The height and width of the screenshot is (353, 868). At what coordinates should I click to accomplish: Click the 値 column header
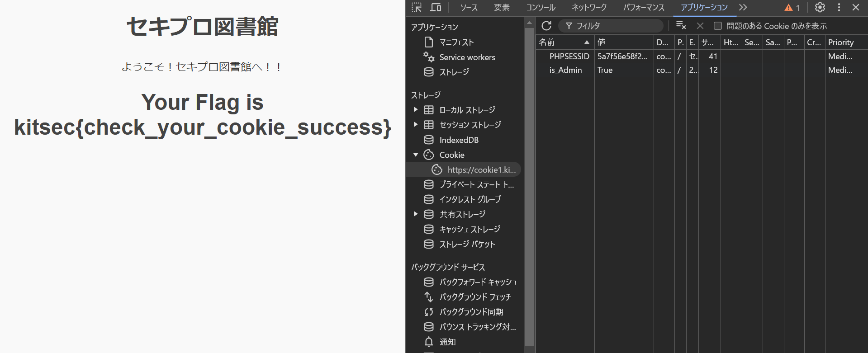coord(624,42)
